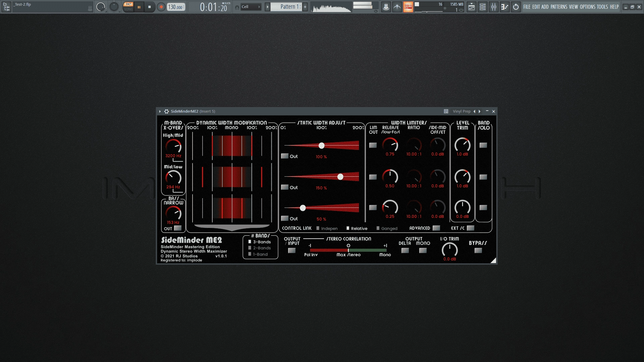Select 1-Band option
The height and width of the screenshot is (362, 644).
(258, 254)
